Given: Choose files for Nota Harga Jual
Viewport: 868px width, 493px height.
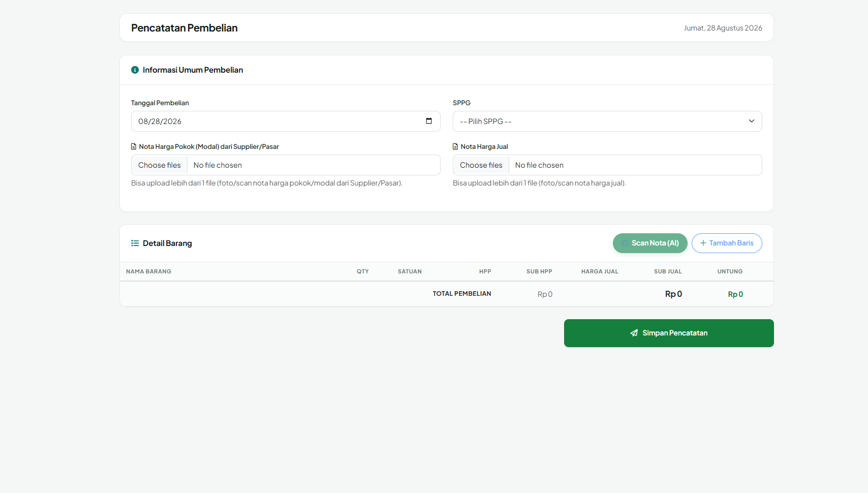Looking at the screenshot, I should [481, 165].
